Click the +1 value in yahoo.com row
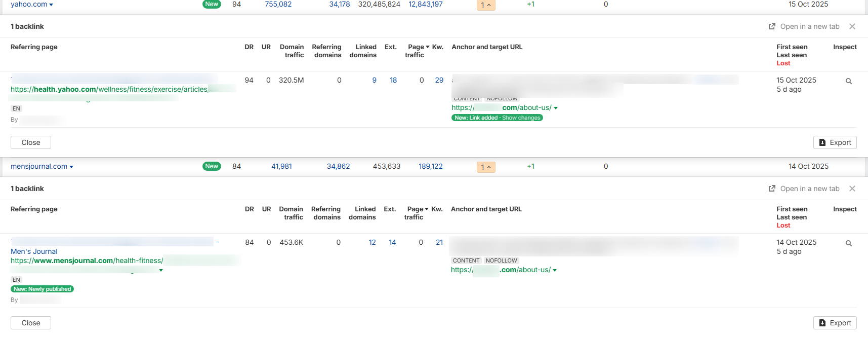Screen dimensions: 868x337 pyautogui.click(x=530, y=4)
